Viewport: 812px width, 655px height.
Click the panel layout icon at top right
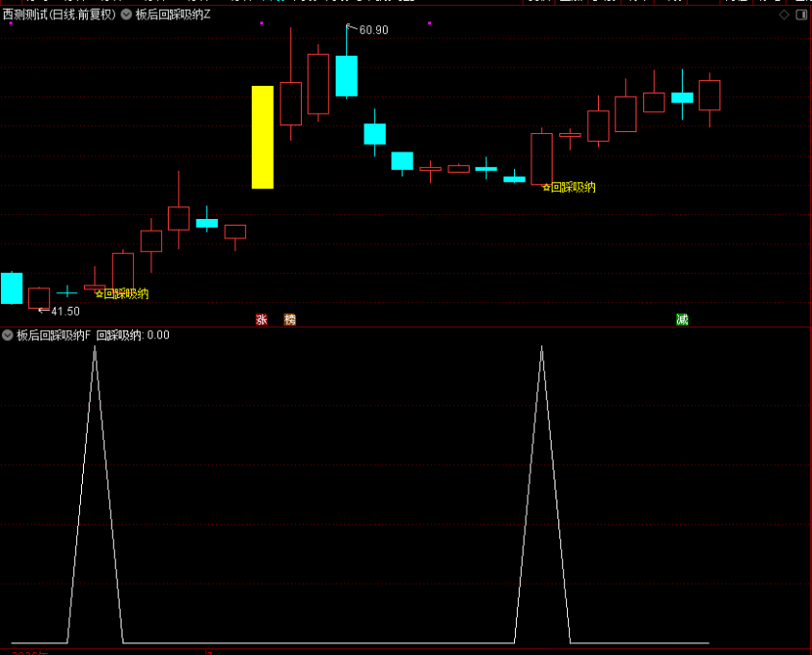(800, 14)
